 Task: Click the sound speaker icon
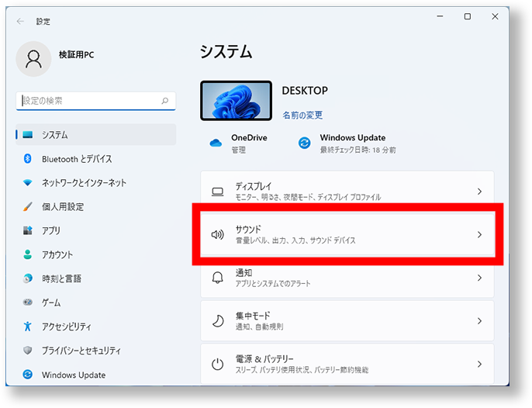tap(217, 234)
